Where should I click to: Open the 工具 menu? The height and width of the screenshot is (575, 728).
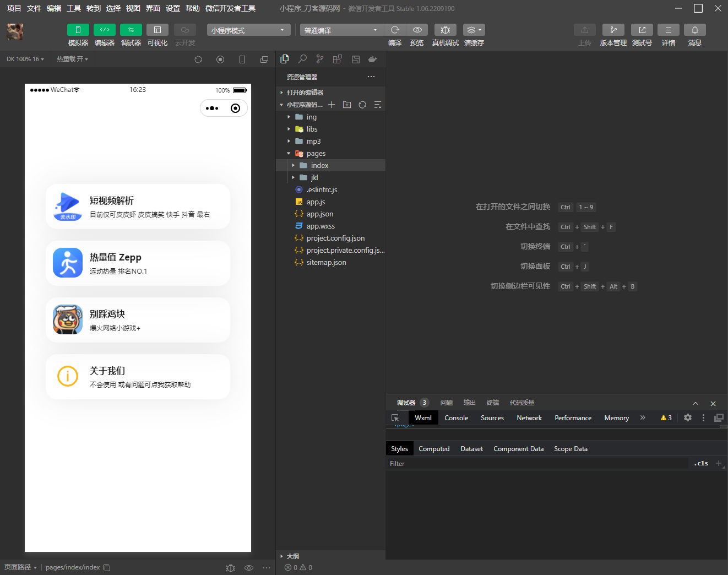74,8
